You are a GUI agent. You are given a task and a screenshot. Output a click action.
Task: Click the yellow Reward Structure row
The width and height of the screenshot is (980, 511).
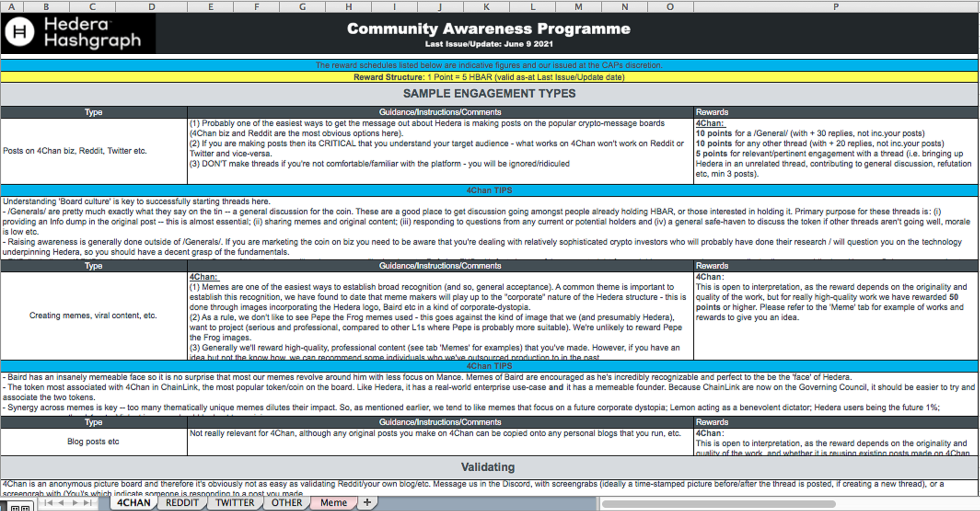click(489, 77)
